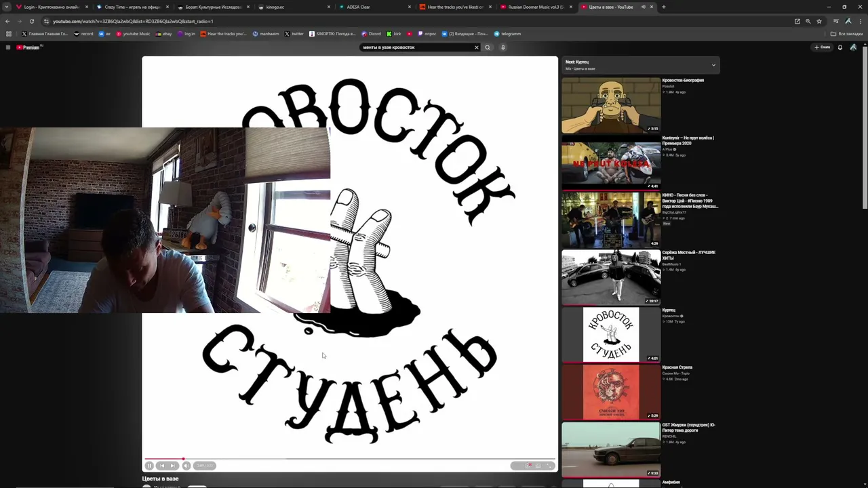Switch to the kinogo.ec tab
The image size is (868, 488).
[294, 7]
